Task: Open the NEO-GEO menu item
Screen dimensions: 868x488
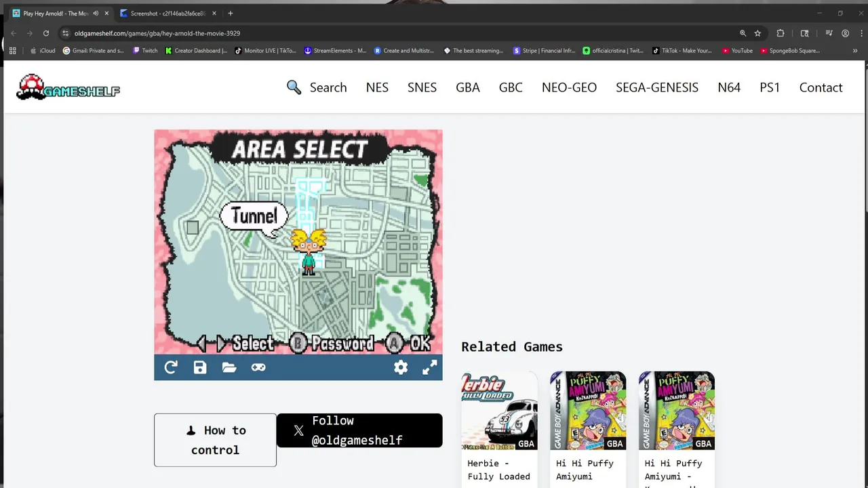Action: click(x=569, y=87)
